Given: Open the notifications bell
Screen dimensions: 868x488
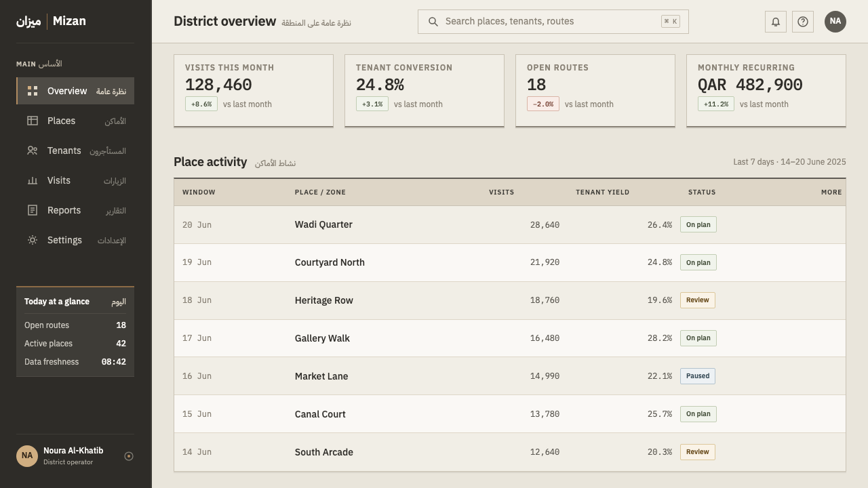Looking at the screenshot, I should (x=776, y=22).
